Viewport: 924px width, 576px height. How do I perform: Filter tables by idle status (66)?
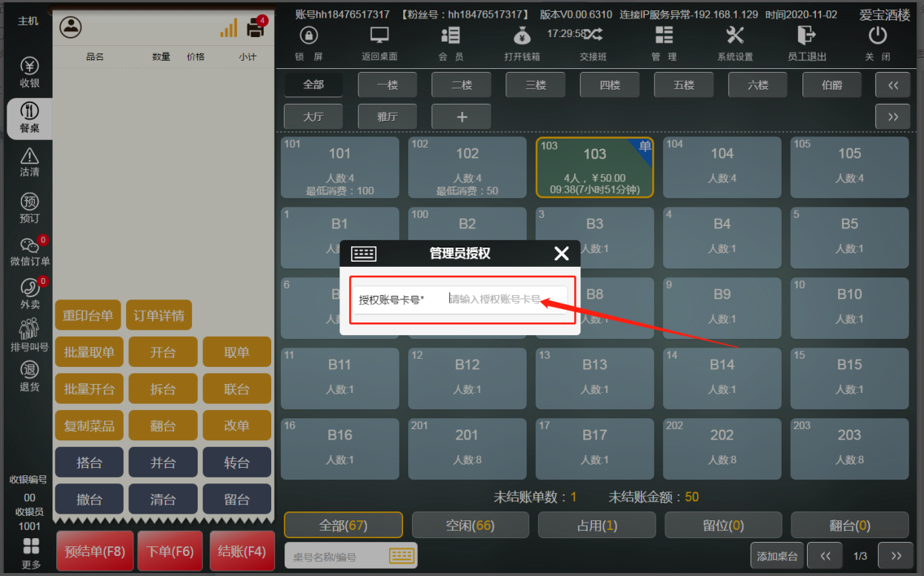click(470, 525)
